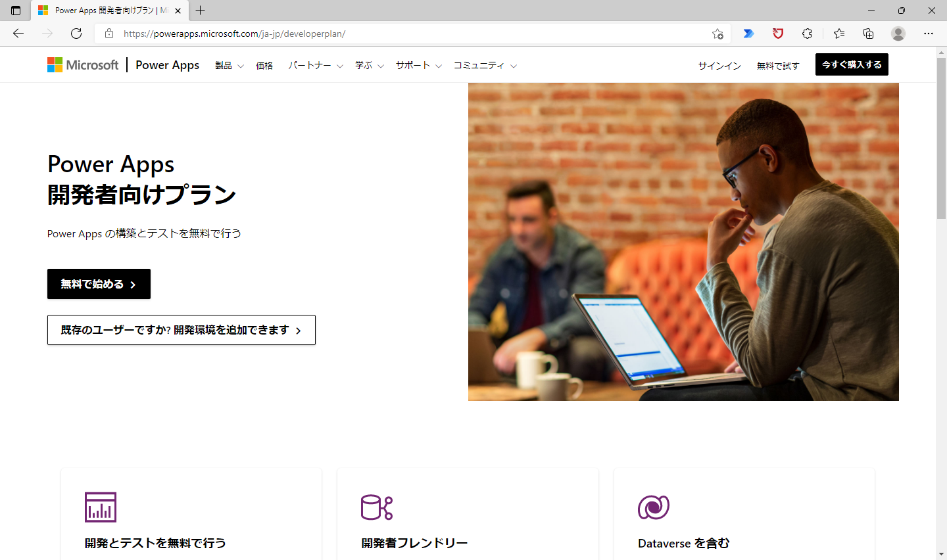Open tab actions menu in Edge
The width and height of the screenshot is (947, 560).
tap(16, 11)
